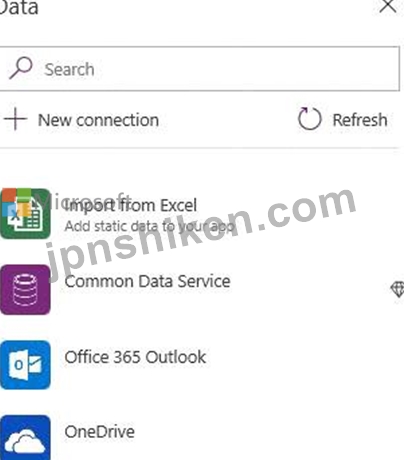Viewport: 404px width, 460px height.
Task: Choose Import from Excel title
Action: (131, 205)
